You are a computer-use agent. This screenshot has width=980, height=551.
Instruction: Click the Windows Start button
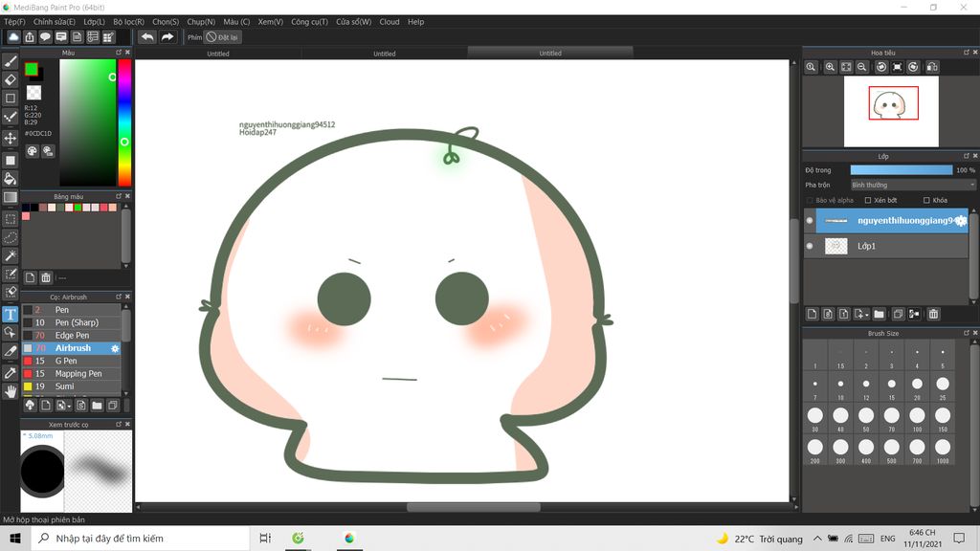click(x=15, y=538)
